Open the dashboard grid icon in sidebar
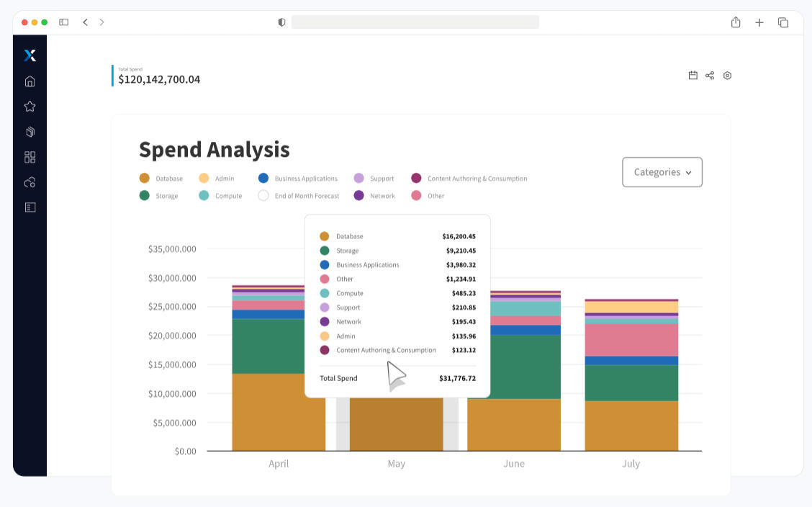The height and width of the screenshot is (507, 812). (x=30, y=157)
